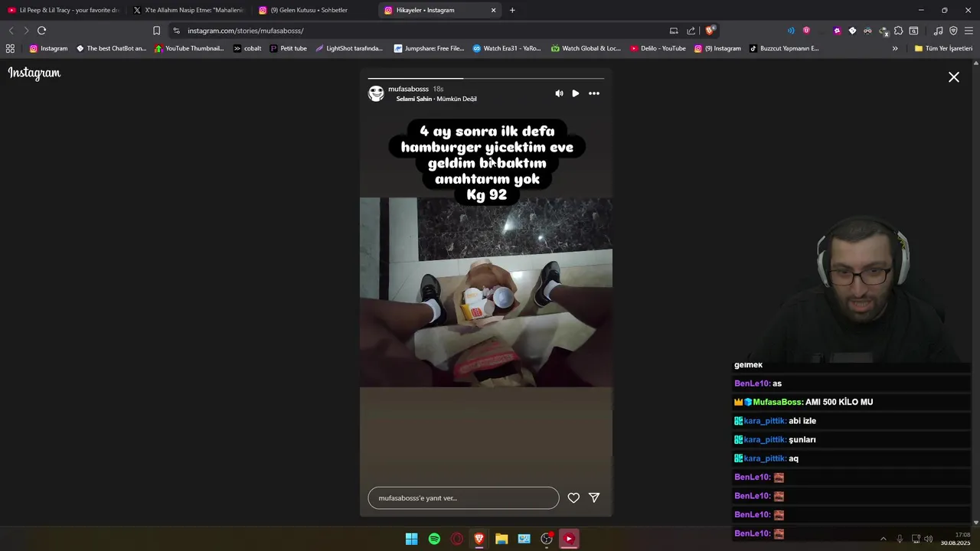Resume playing the paused story
The height and width of the screenshot is (551, 980).
pos(576,93)
